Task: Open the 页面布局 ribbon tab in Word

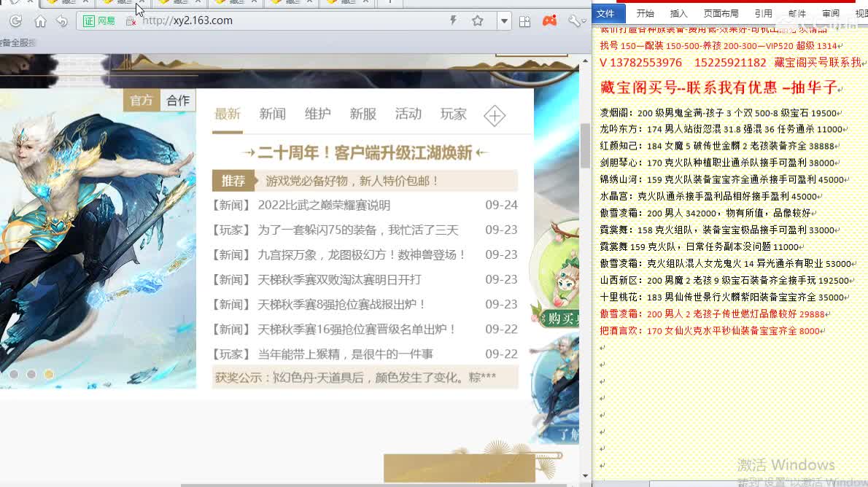Action: coord(721,13)
